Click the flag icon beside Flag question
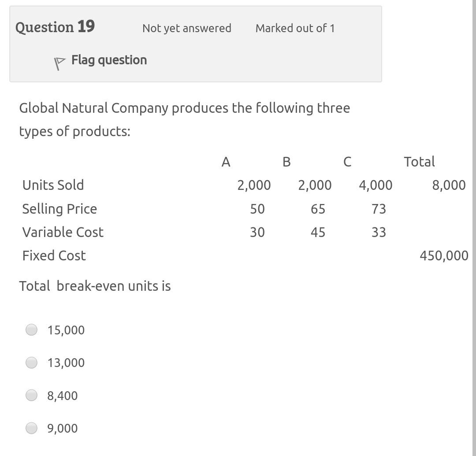Viewport: 476px width, 456px height. 58,61
